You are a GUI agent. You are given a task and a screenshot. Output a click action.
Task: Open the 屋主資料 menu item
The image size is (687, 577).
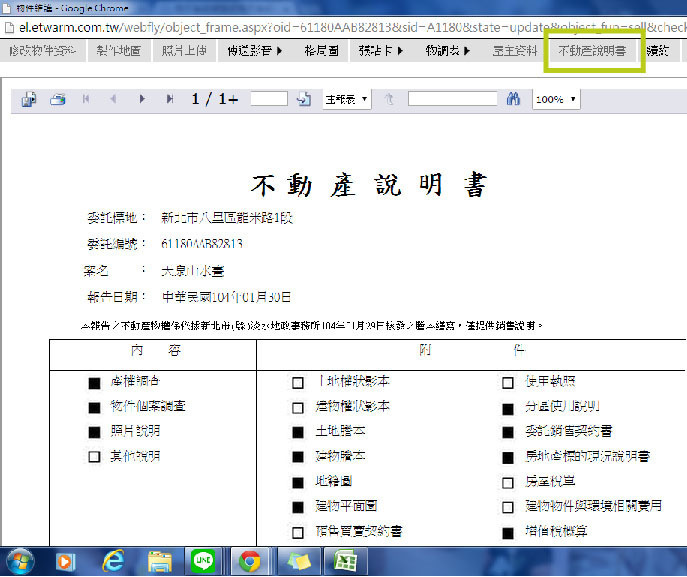[x=515, y=51]
